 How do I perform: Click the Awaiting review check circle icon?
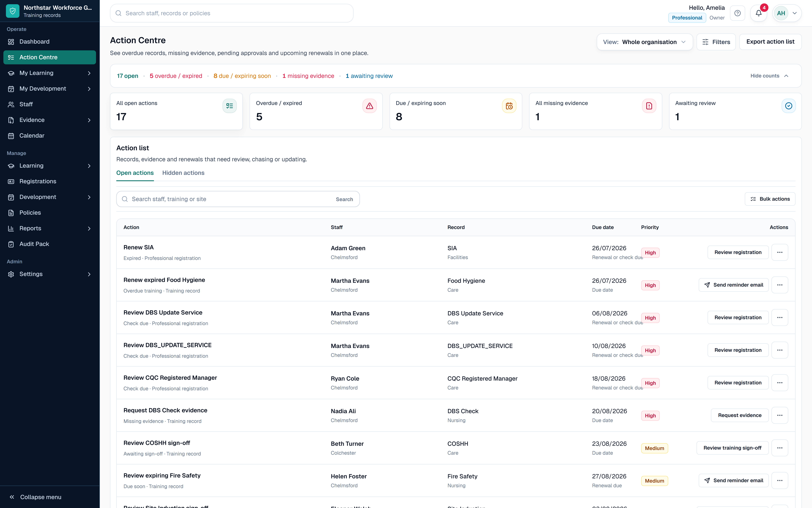pyautogui.click(x=789, y=106)
